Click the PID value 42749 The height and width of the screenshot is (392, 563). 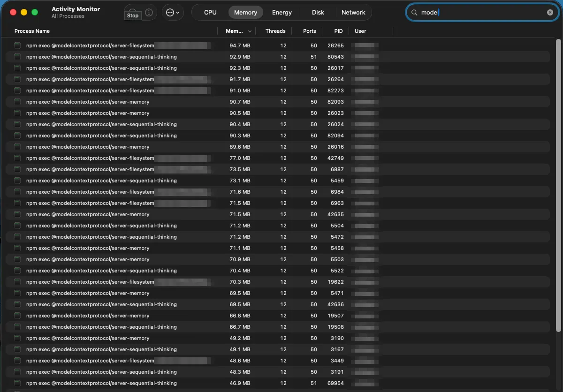click(335, 158)
